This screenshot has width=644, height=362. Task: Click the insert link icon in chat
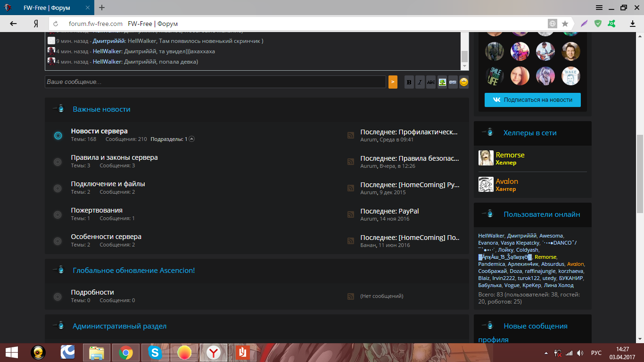click(x=453, y=82)
